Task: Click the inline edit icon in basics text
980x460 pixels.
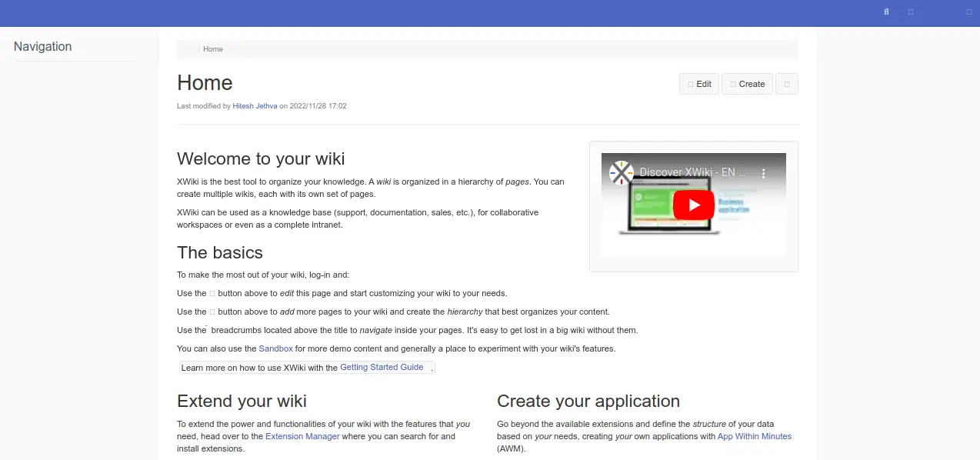Action: pyautogui.click(x=212, y=293)
